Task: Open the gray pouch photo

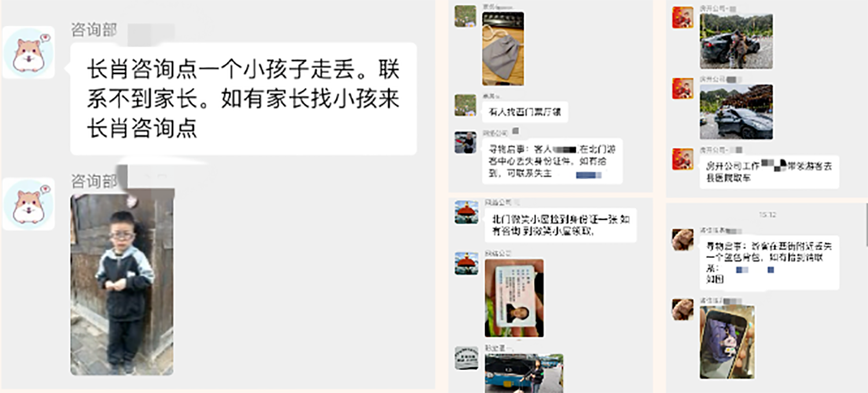Action: pos(503,49)
